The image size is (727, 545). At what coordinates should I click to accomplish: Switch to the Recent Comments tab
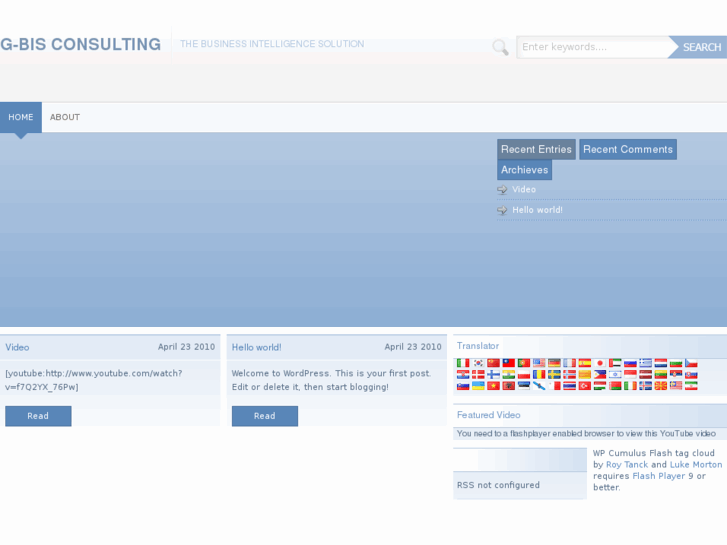pyautogui.click(x=628, y=149)
